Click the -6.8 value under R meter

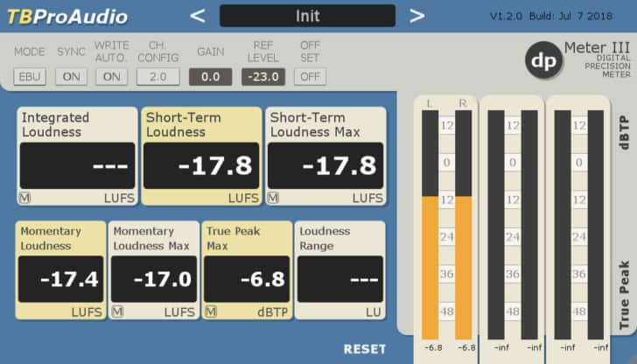pos(466,347)
